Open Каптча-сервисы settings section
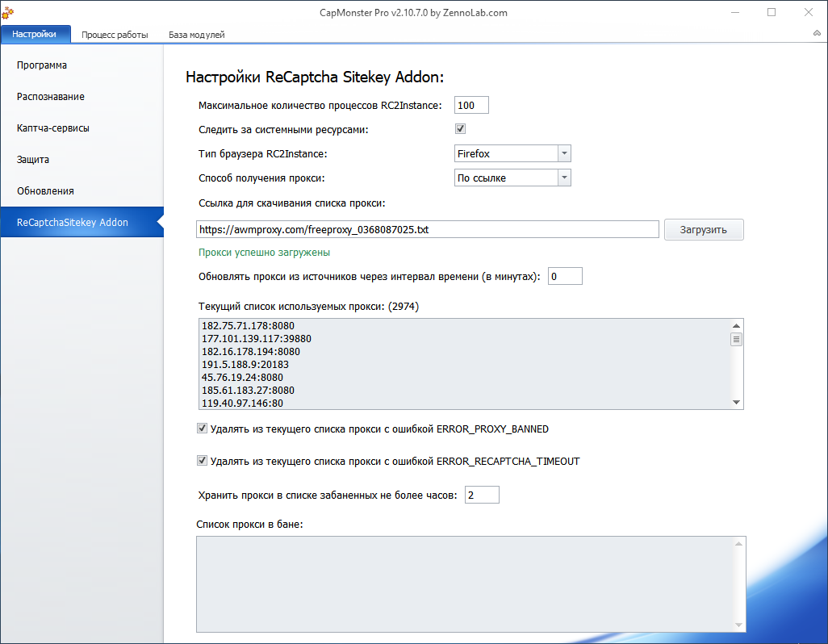The height and width of the screenshot is (644, 828). pos(82,128)
